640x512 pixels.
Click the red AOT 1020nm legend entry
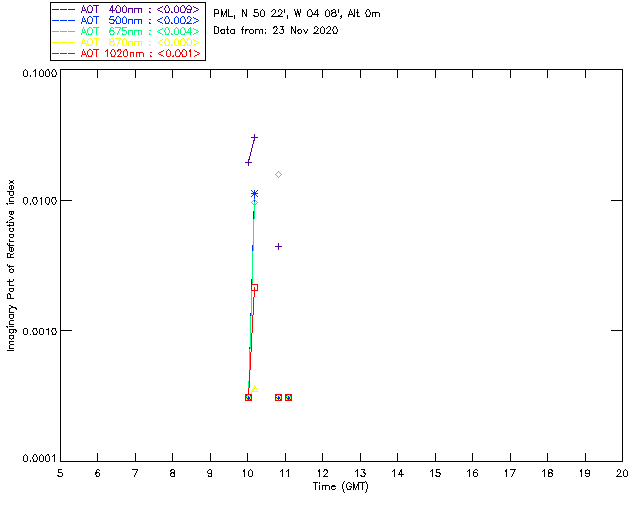tap(126, 53)
